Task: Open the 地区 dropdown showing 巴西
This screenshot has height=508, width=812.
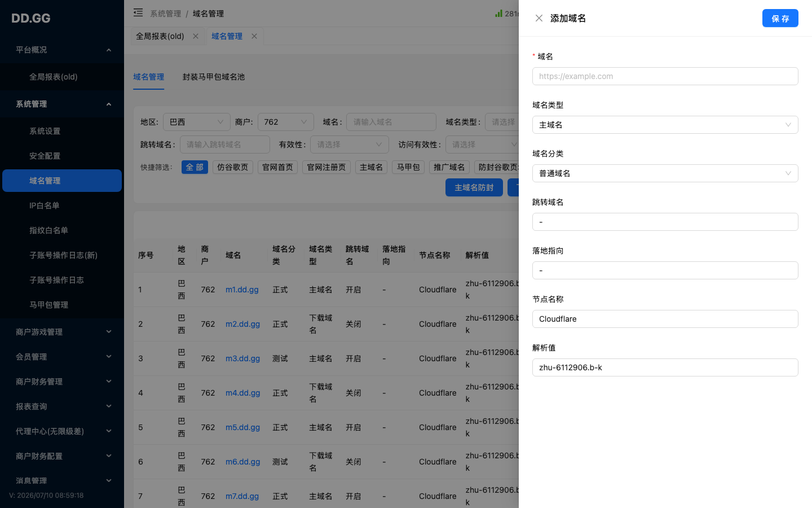Action: click(197, 122)
